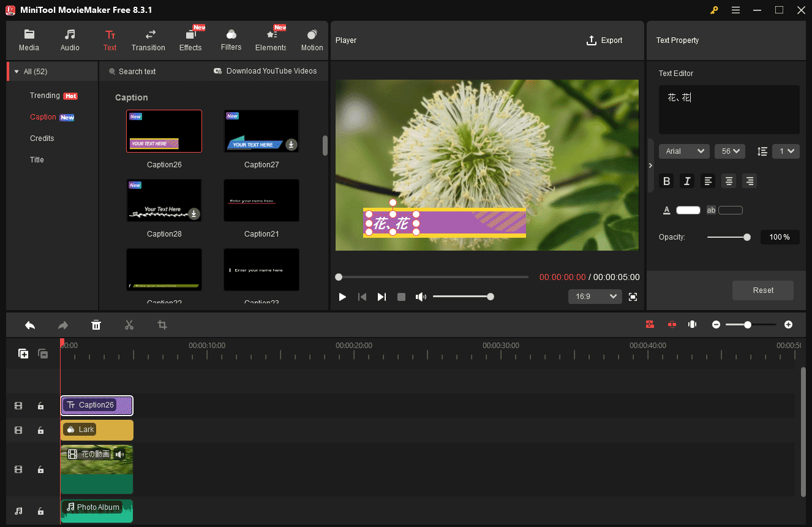Click the Reset button
Viewport: 812px width, 527px height.
762,290
